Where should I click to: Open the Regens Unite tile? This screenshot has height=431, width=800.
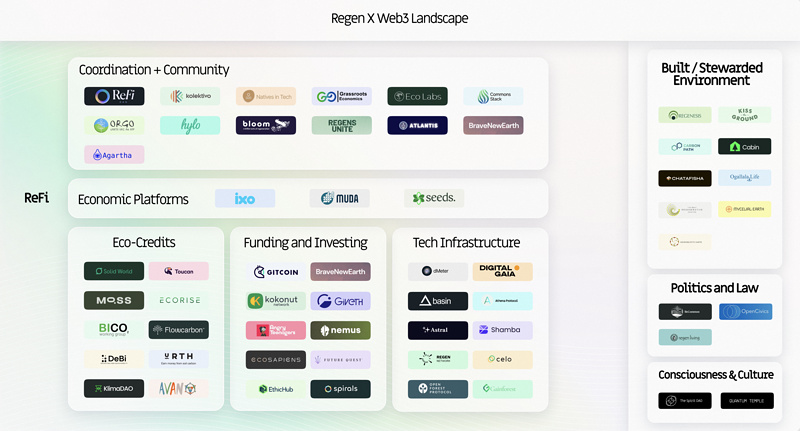[341, 126]
